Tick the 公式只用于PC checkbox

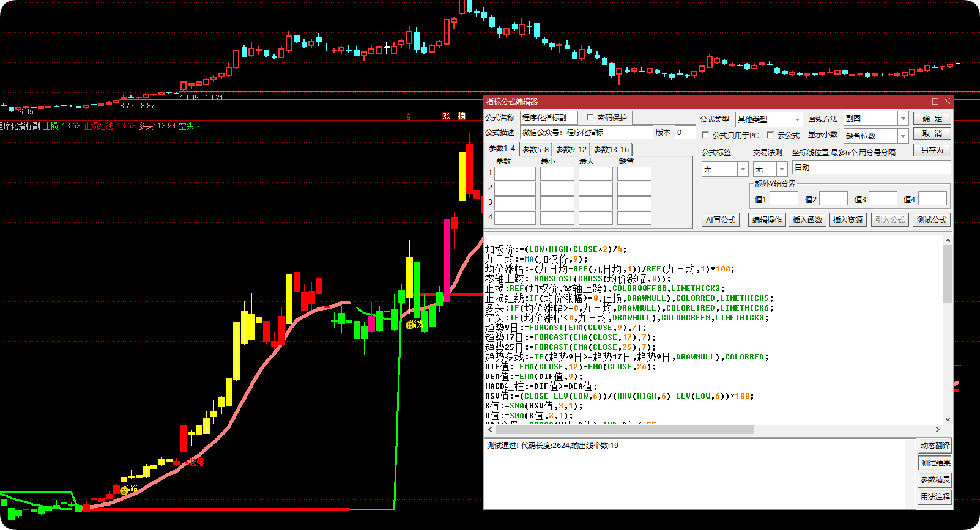(705, 135)
